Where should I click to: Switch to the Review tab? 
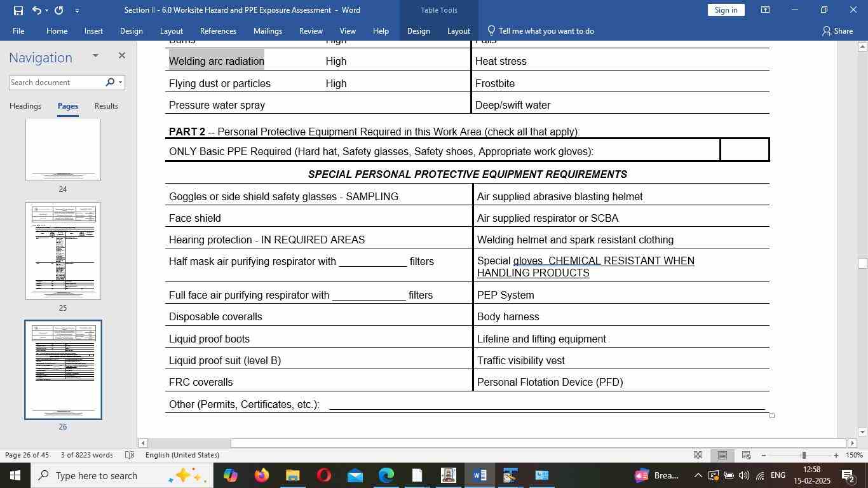pos(311,30)
